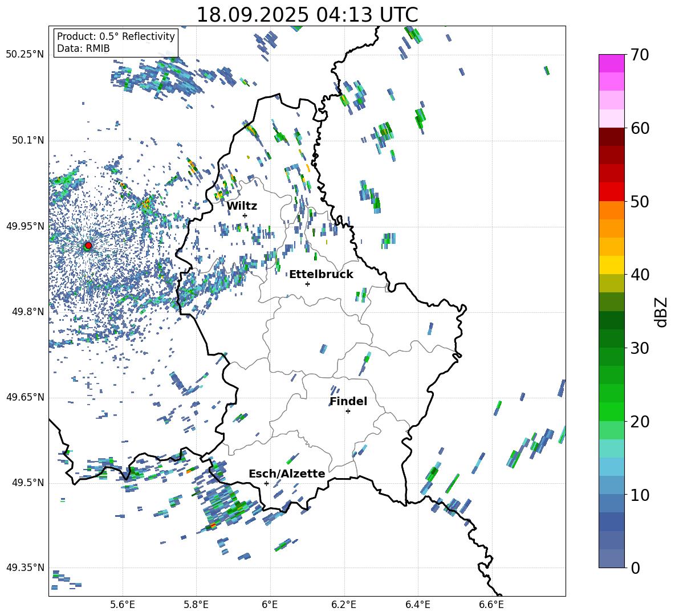The image size is (675, 616).
Task: Pick the yellow swatch beside the 40 tick
Action: [612, 265]
